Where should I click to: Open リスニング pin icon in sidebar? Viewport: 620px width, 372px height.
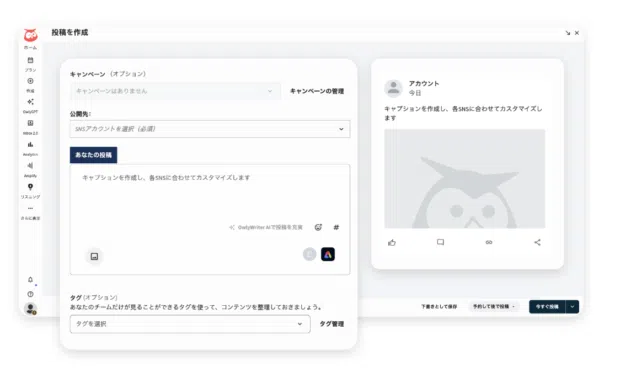coord(30,187)
